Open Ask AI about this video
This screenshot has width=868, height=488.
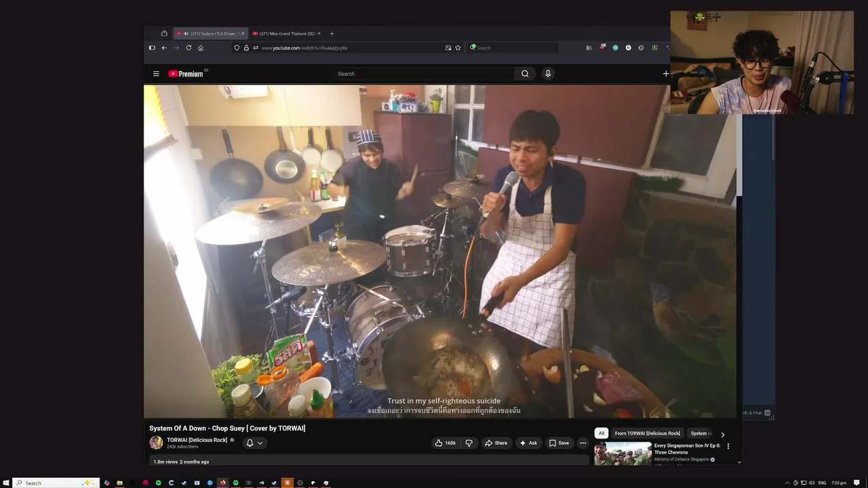(x=528, y=443)
